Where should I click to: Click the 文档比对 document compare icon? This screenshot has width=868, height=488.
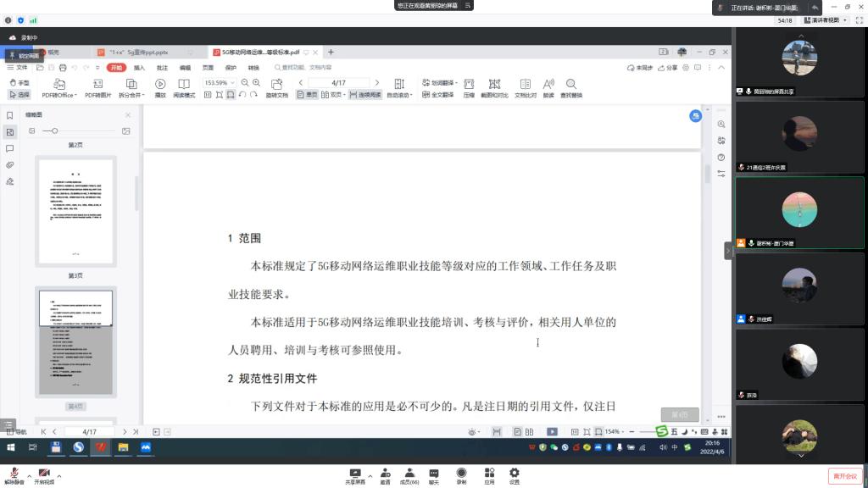click(526, 84)
